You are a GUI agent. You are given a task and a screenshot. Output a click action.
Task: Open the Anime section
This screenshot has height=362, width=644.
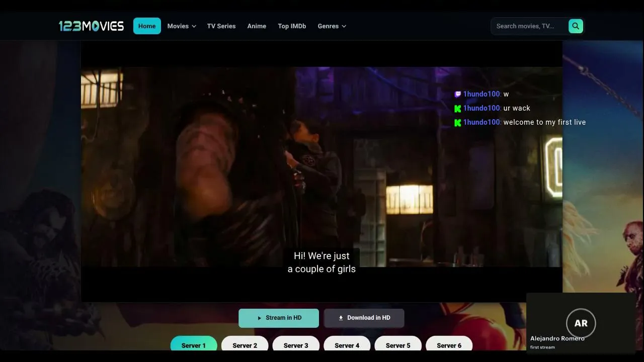[x=257, y=26]
